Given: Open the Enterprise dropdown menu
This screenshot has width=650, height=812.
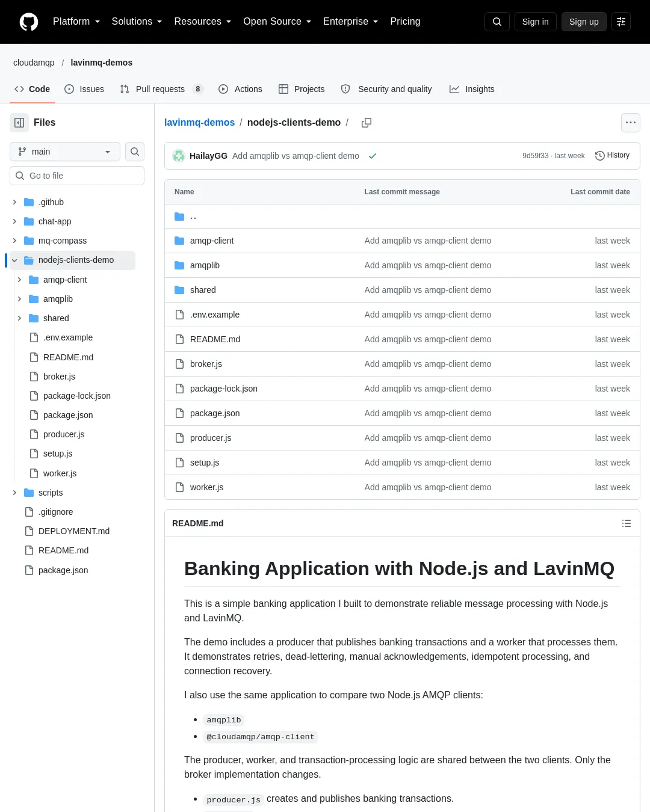Looking at the screenshot, I should click(351, 22).
